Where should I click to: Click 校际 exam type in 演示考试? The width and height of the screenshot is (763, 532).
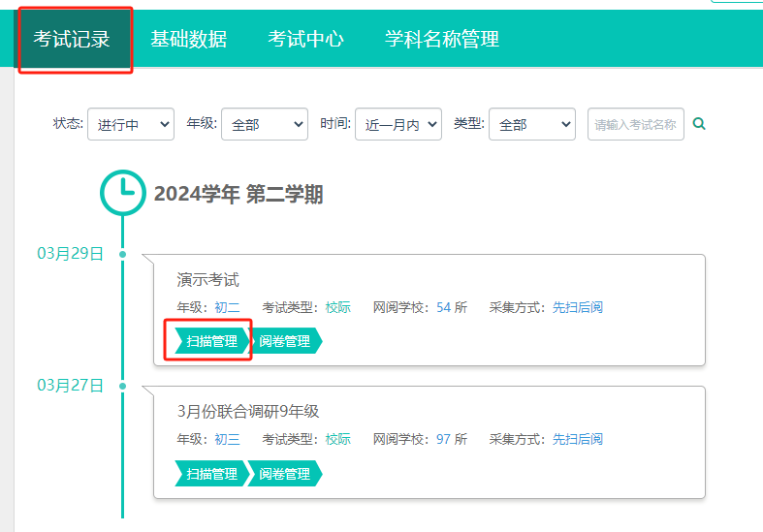pyautogui.click(x=337, y=307)
